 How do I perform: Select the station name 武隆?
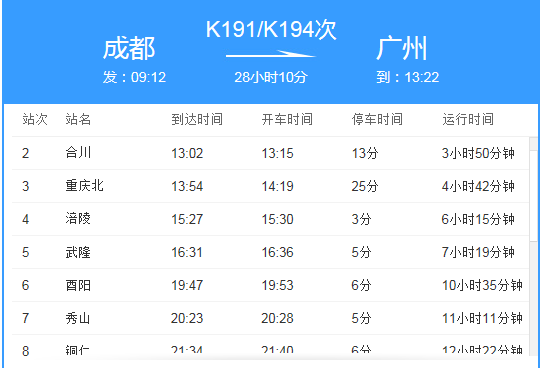78,252
